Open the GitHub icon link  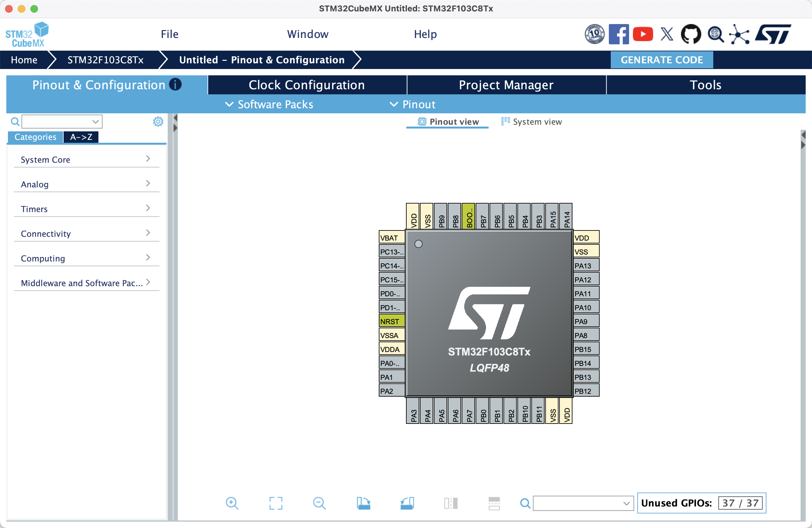[690, 34]
